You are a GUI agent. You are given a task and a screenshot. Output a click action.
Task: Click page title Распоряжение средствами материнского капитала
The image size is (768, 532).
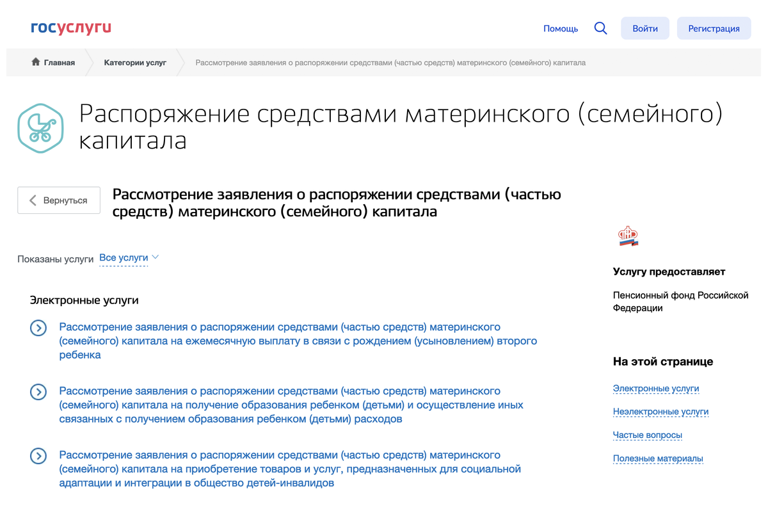tap(401, 127)
